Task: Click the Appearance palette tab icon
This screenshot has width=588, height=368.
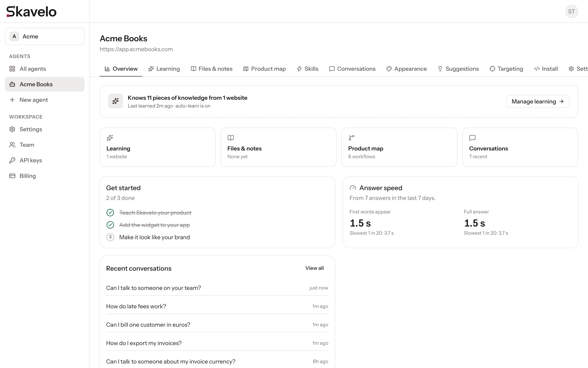Action: tap(389, 69)
